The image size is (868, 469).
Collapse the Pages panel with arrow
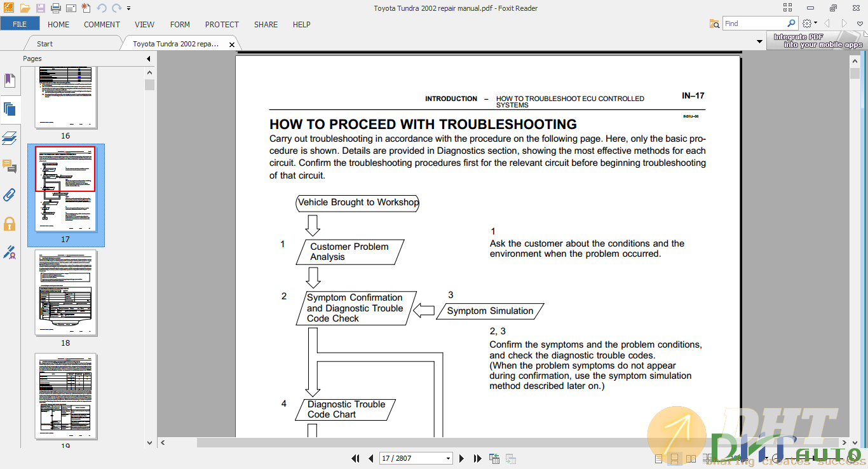(x=149, y=58)
